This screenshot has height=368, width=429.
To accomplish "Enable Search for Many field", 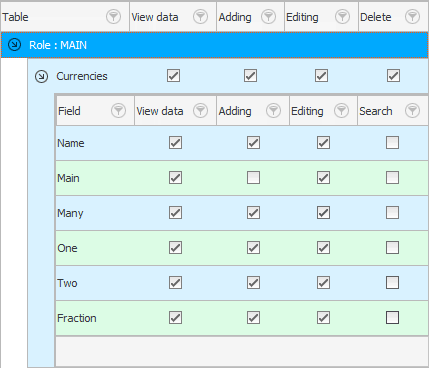I will coord(392,213).
